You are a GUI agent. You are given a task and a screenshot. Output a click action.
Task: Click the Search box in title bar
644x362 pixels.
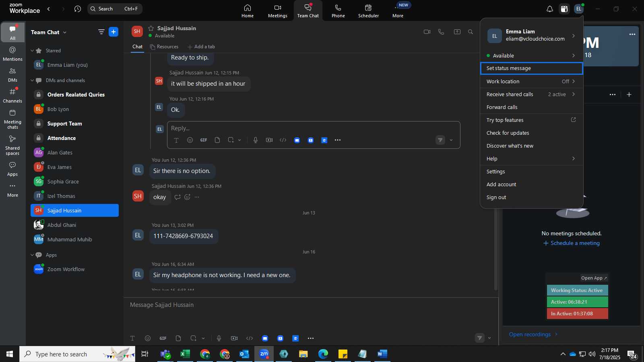pyautogui.click(x=115, y=9)
